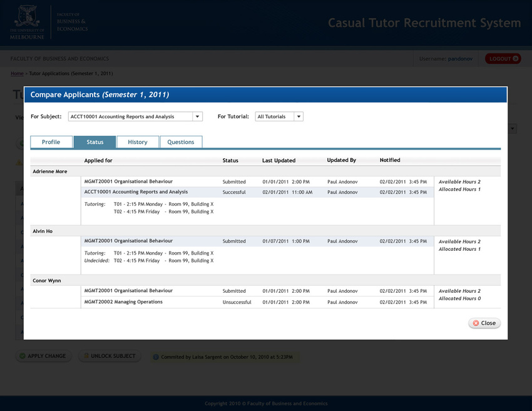Open the For Subject dropdown arrow

click(197, 116)
